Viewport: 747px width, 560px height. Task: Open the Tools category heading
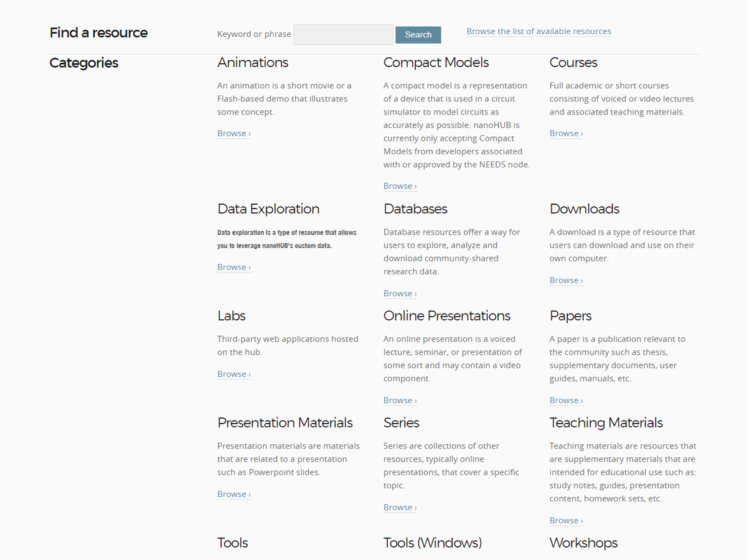click(233, 543)
